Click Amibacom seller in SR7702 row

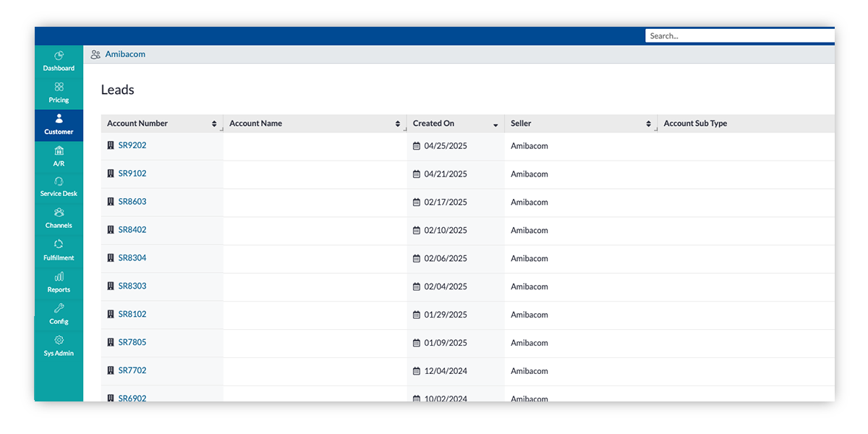click(x=529, y=372)
